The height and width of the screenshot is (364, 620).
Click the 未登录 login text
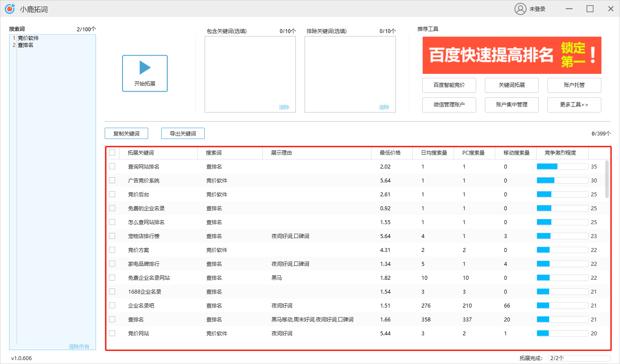click(x=537, y=9)
